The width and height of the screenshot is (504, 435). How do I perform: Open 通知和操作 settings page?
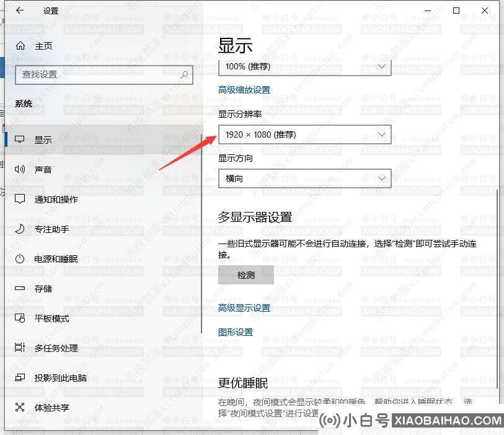(103, 199)
